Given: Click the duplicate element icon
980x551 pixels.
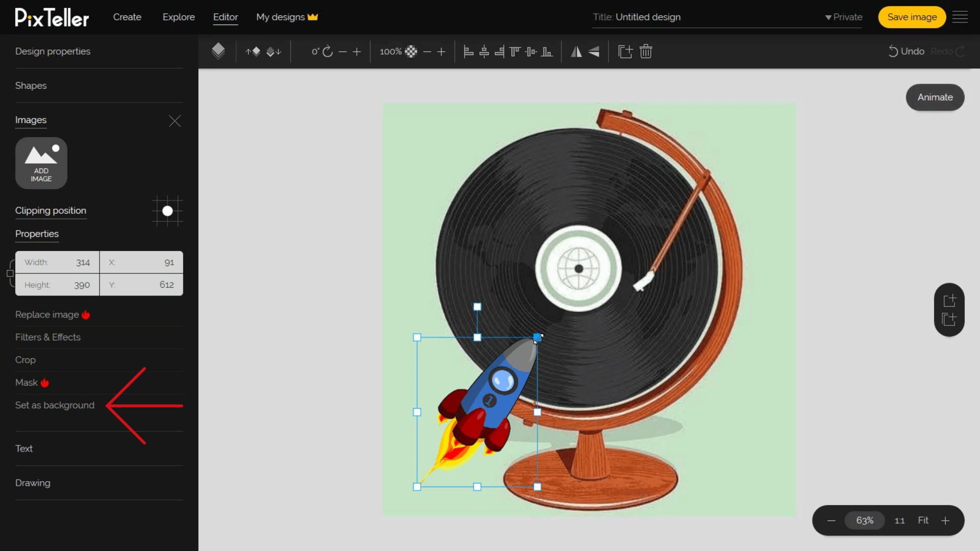Looking at the screenshot, I should click(624, 51).
